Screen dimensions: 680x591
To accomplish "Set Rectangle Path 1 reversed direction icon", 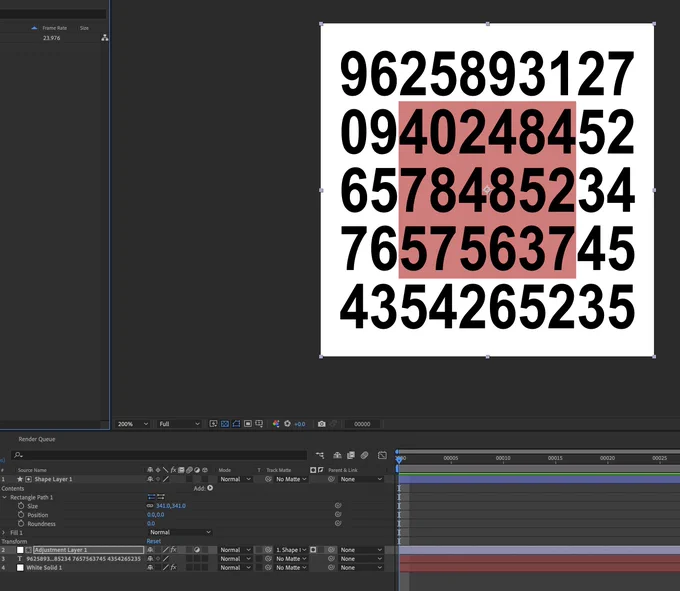I will tap(160, 497).
